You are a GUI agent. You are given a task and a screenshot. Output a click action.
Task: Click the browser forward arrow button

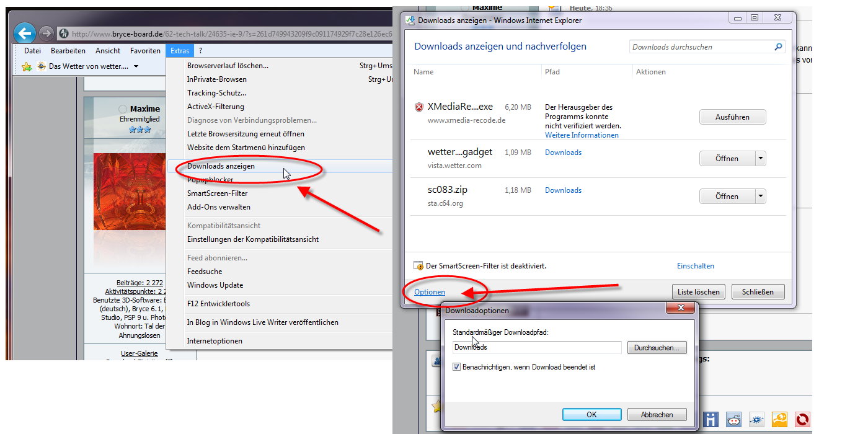(46, 33)
